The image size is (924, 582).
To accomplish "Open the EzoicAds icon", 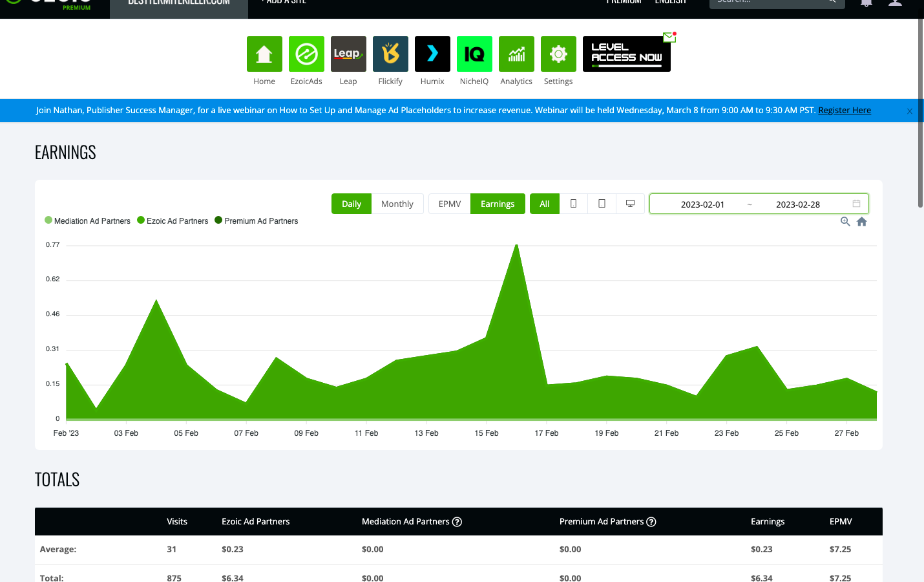I will pyautogui.click(x=306, y=54).
